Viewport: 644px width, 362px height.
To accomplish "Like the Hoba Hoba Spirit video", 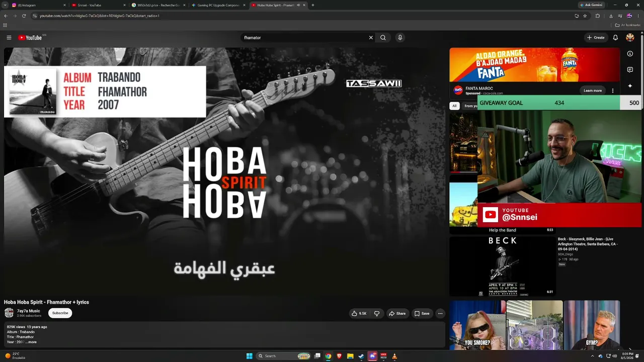I will click(x=359, y=313).
